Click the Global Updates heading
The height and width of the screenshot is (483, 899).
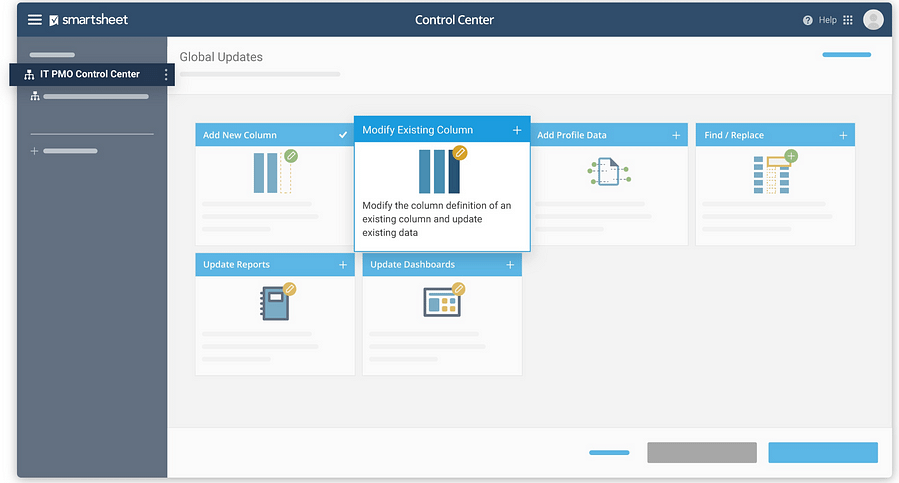[x=221, y=57]
